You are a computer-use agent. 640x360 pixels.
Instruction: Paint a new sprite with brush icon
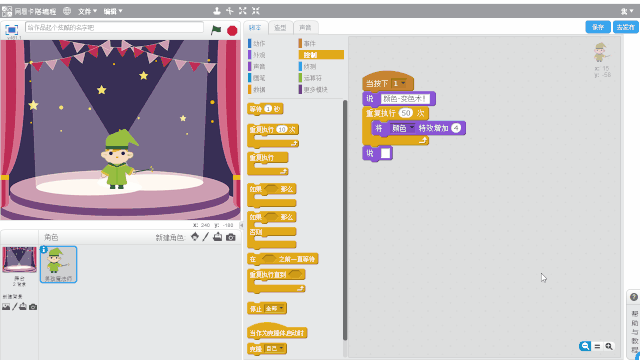coord(206,237)
